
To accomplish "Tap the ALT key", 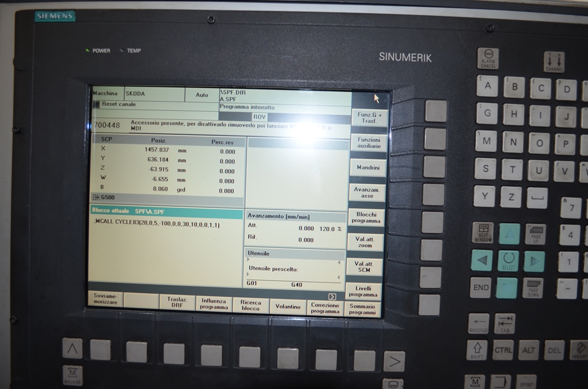I will click(529, 351).
